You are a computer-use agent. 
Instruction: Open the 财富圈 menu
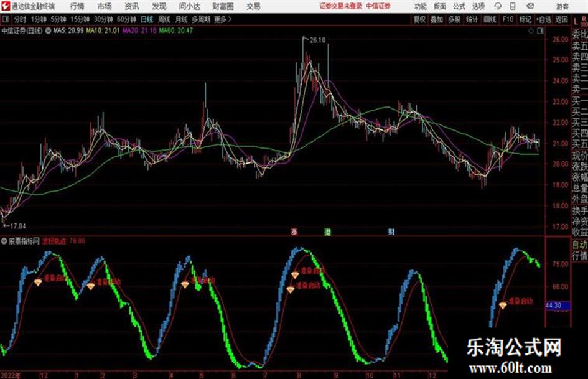[223, 6]
